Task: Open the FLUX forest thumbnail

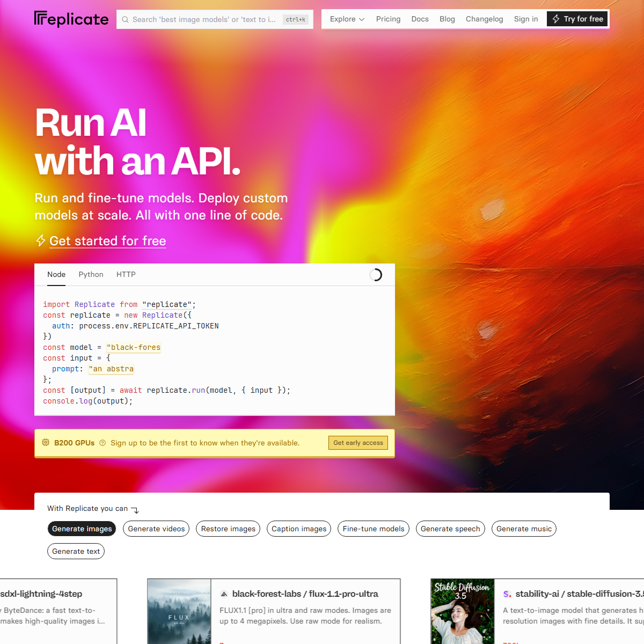Action: [x=179, y=611]
